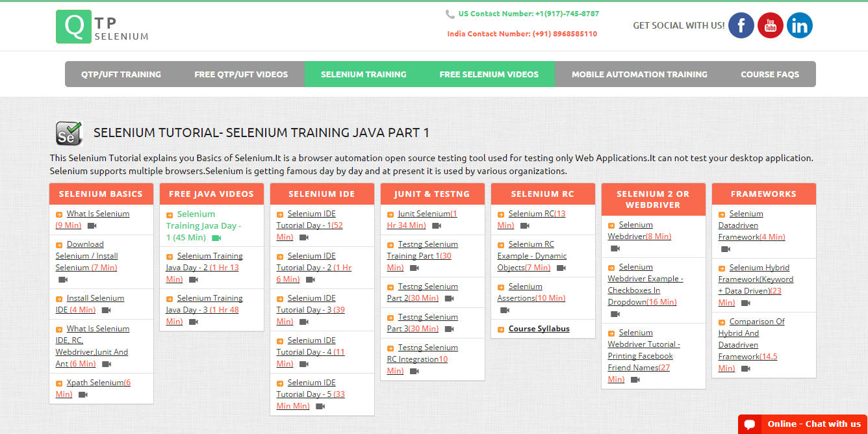The width and height of the screenshot is (868, 434).
Task: Click camera icon for Testng Selenium Part 2
Action: point(449,298)
